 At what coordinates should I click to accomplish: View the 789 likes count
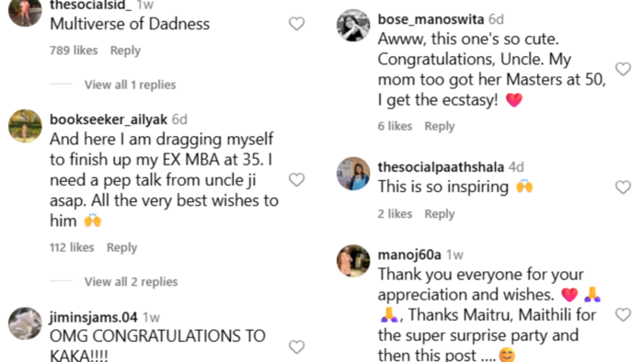point(74,51)
